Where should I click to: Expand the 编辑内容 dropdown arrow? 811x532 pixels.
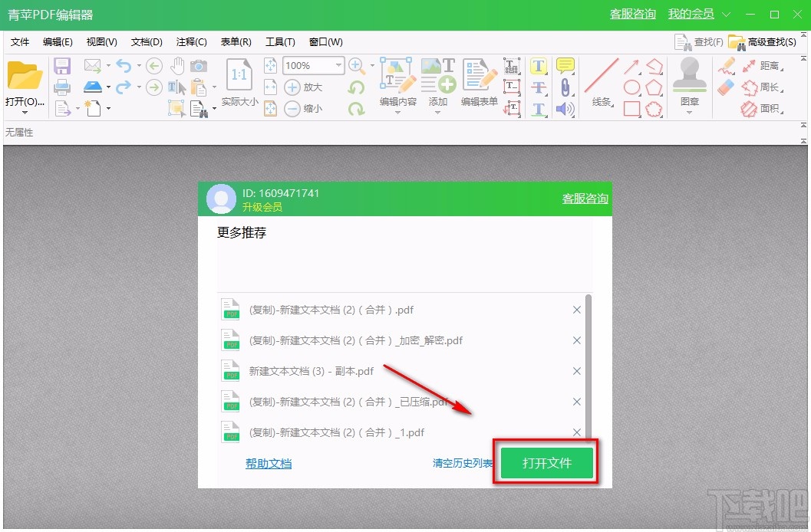[397, 112]
